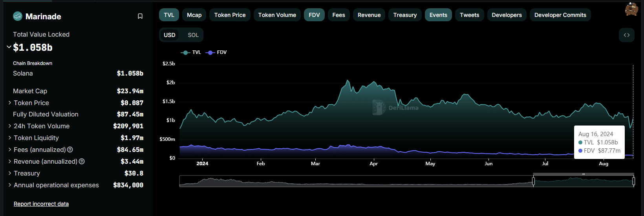Viewport: 644px width, 216px height.
Task: Click the Chain Breakdown heading
Action: coord(33,63)
